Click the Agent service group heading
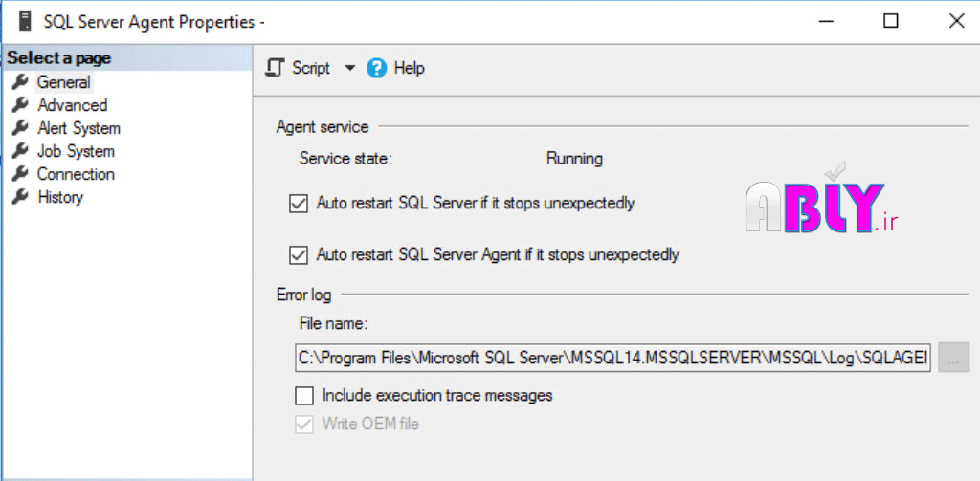This screenshot has height=481, width=980. pos(323,127)
